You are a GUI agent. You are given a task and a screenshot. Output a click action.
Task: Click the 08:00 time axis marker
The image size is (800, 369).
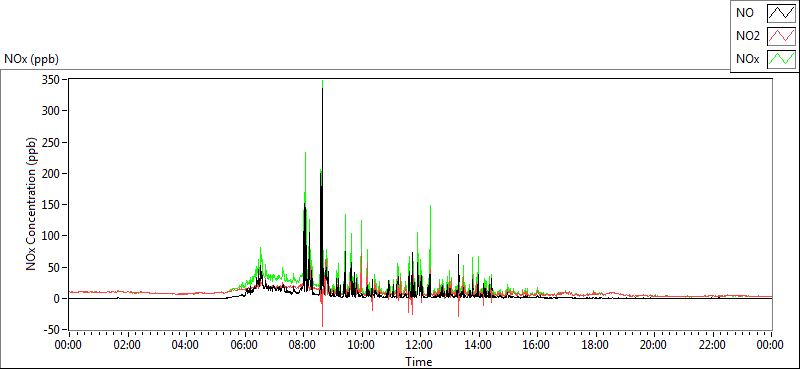303,345
